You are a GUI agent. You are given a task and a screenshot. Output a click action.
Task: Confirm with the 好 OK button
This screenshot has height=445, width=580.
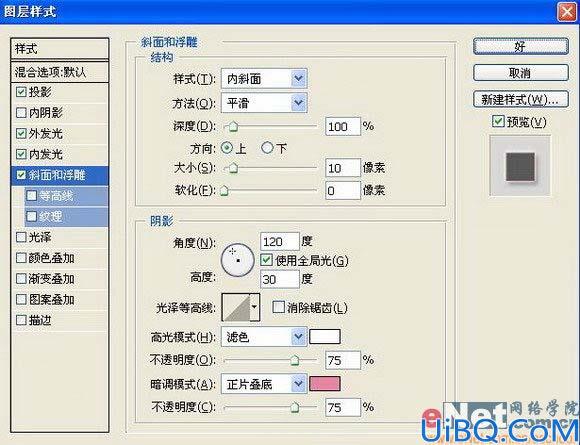click(521, 47)
